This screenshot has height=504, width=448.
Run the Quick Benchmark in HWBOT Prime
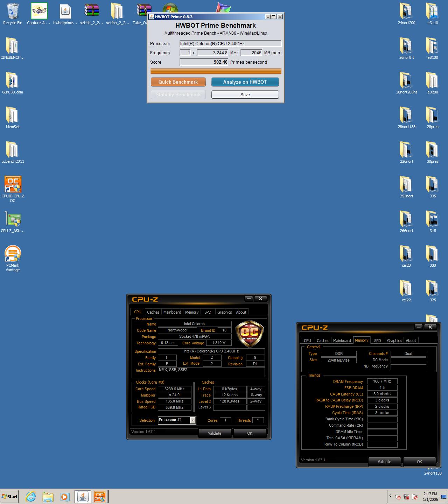(178, 82)
